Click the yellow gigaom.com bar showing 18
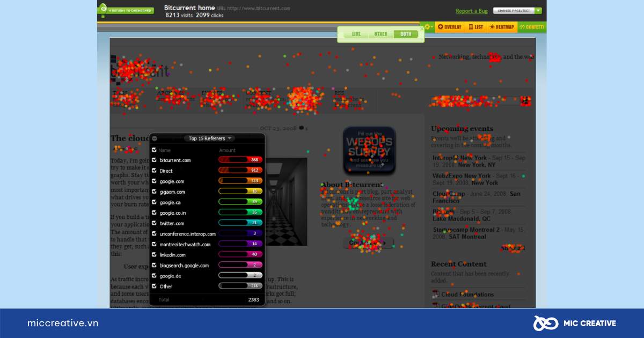Viewport: 644px width, 338px height. 240,192
